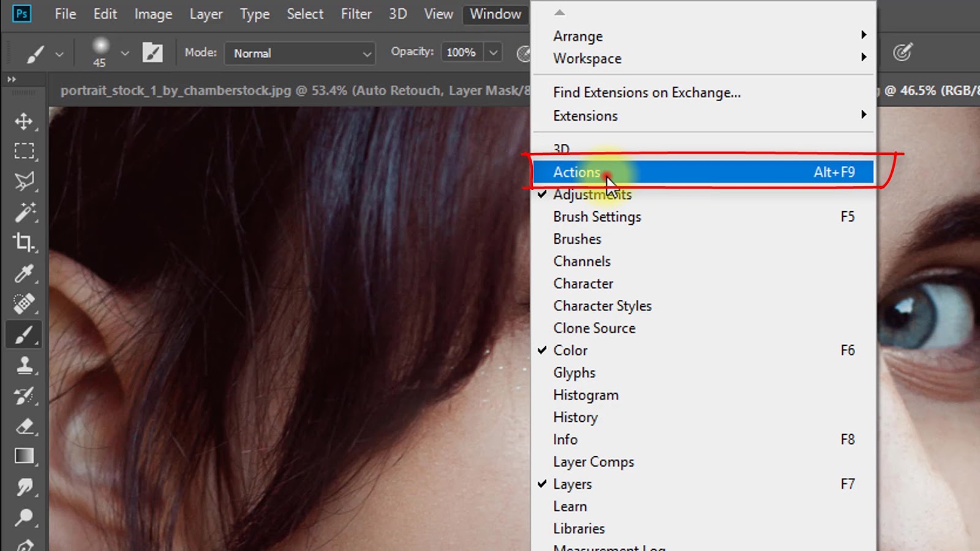Show the Histogram panel
Viewport: 980px width, 551px height.
pos(703,395)
